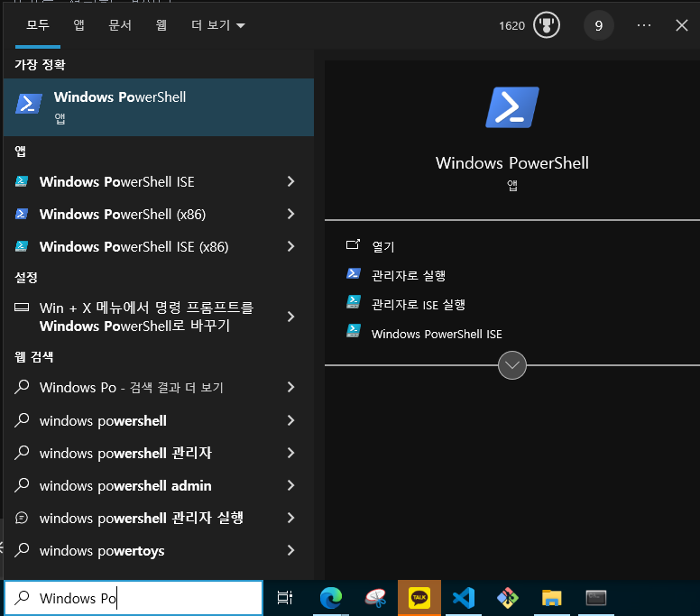Image resolution: width=700 pixels, height=616 pixels.
Task: Click the 열기 open-window icon
Action: (x=353, y=244)
